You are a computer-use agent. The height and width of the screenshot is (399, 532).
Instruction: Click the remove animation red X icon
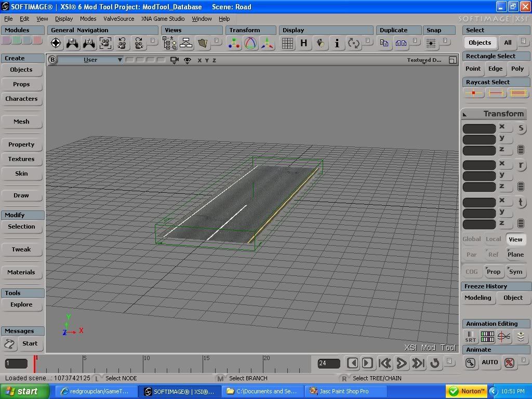pyautogui.click(x=509, y=363)
